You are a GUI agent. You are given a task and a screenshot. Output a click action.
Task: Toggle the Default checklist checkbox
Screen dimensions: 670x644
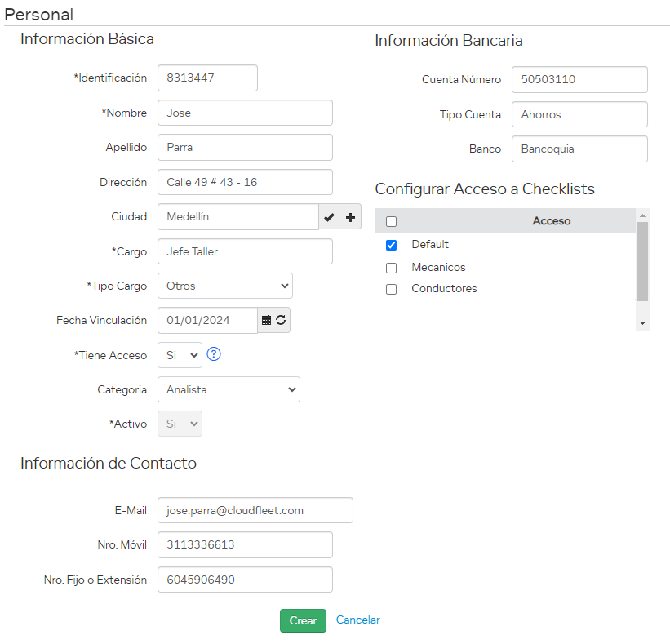click(391, 245)
